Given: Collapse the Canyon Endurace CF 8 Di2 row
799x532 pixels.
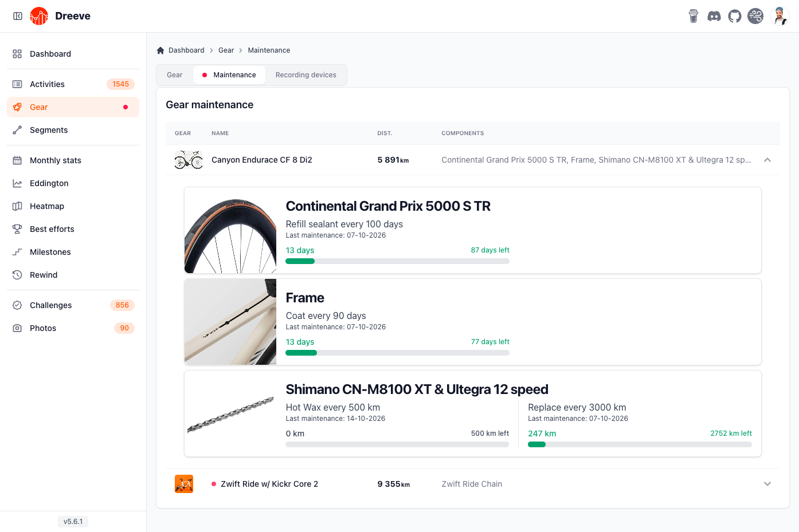Looking at the screenshot, I should [x=767, y=160].
